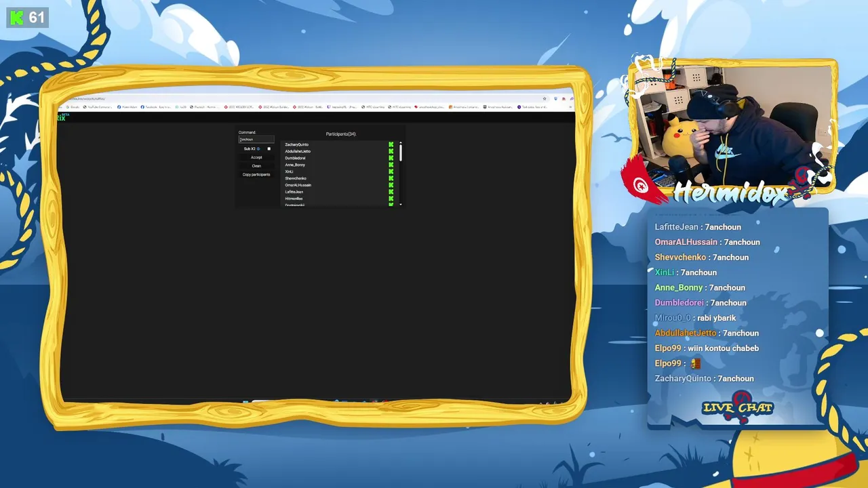Click XinLi username in live chat

[665, 272]
